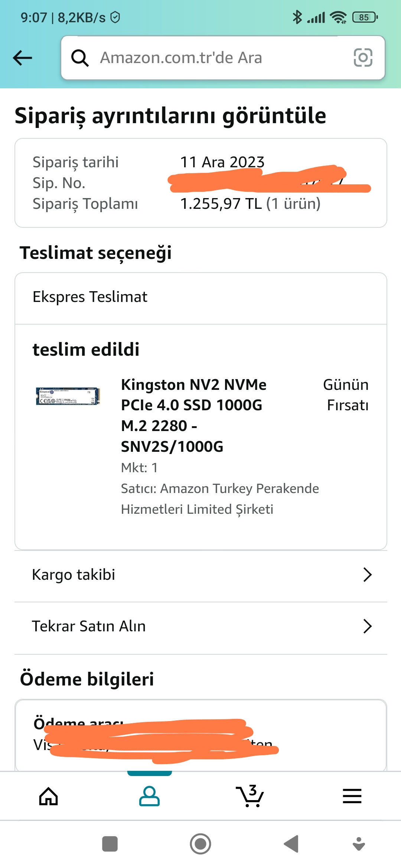Tap the accessibility shortcut icon in navigation bar

point(359,844)
